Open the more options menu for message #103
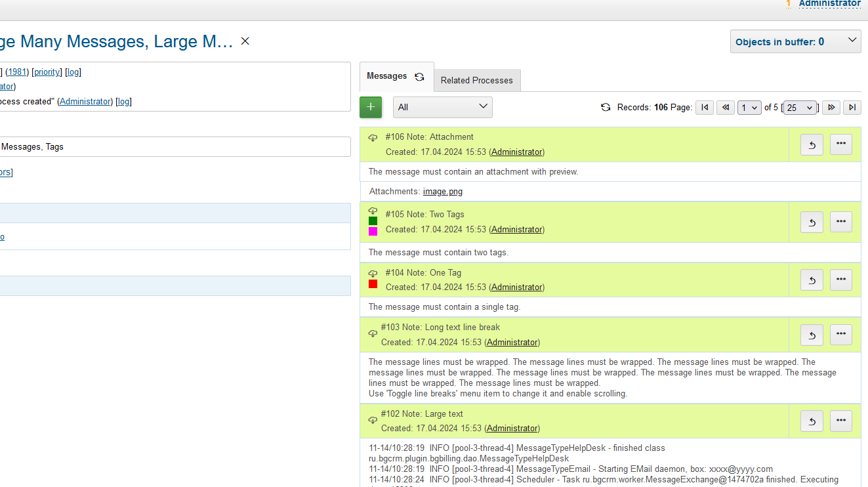Image resolution: width=868 pixels, height=487 pixels. click(x=841, y=335)
